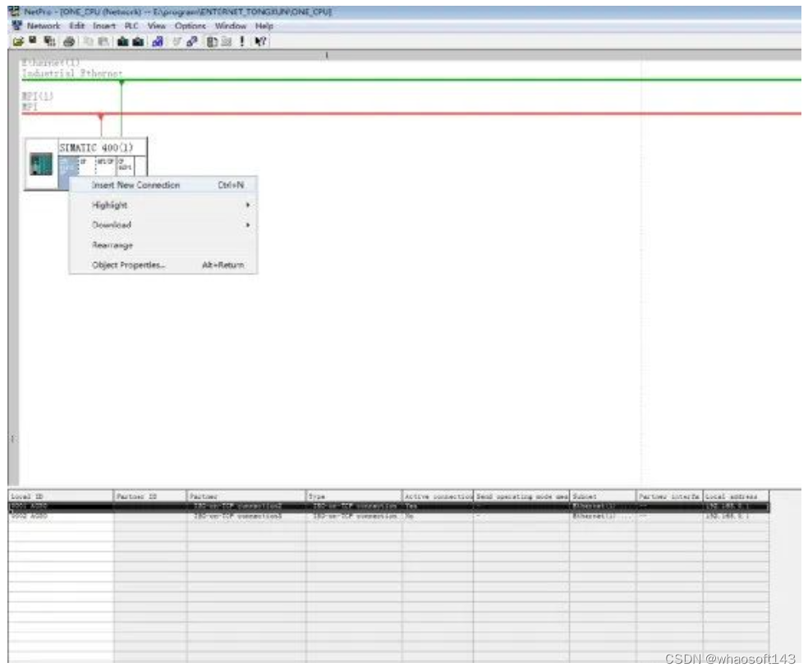
Task: Open the Edit menu
Action: [x=77, y=25]
